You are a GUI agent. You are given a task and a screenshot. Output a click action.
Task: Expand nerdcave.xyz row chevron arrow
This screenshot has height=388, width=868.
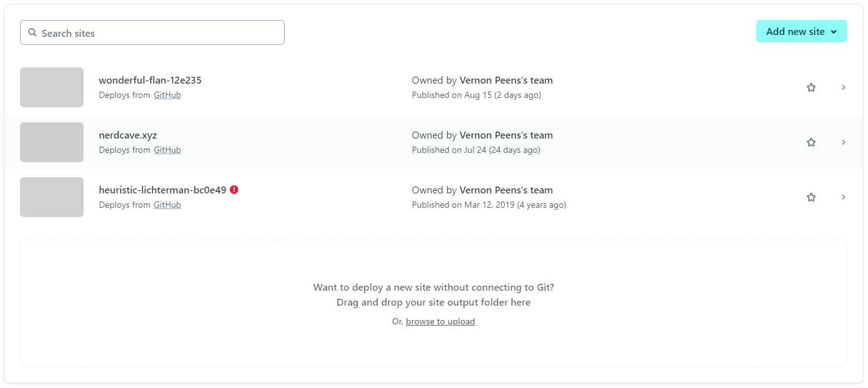[x=844, y=142]
